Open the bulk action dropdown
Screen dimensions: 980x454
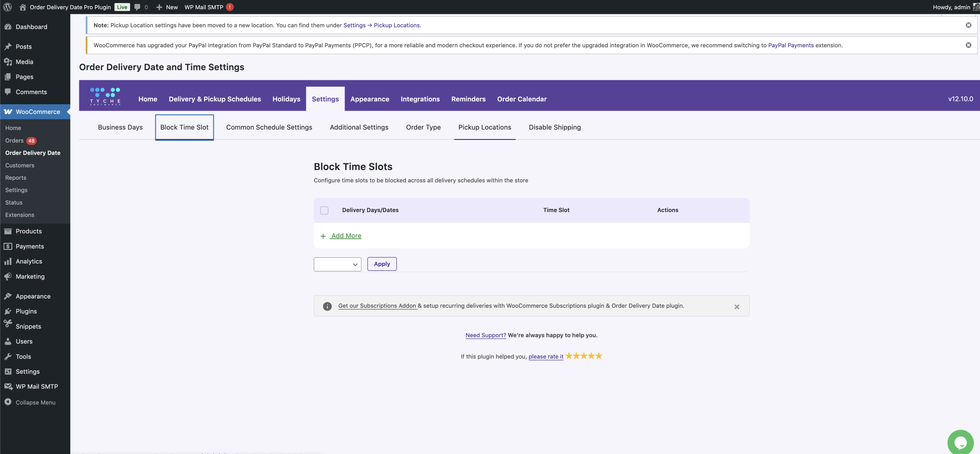337,264
